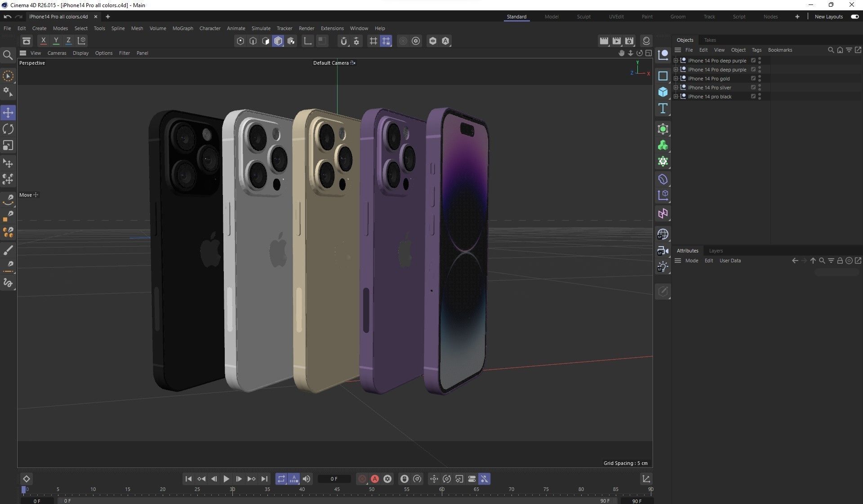
Task: Click User Data in Attributes manager
Action: 730,261
